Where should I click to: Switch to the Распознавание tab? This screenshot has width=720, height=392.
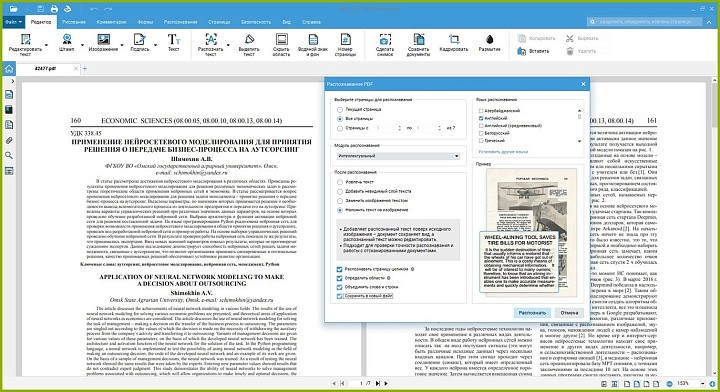180,22
